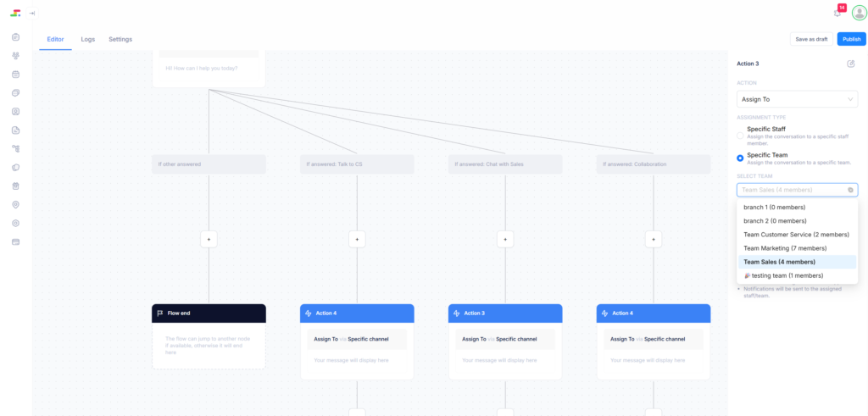This screenshot has width=868, height=416.
Task: Click the edit icon next to Action 3
Action: pos(850,64)
